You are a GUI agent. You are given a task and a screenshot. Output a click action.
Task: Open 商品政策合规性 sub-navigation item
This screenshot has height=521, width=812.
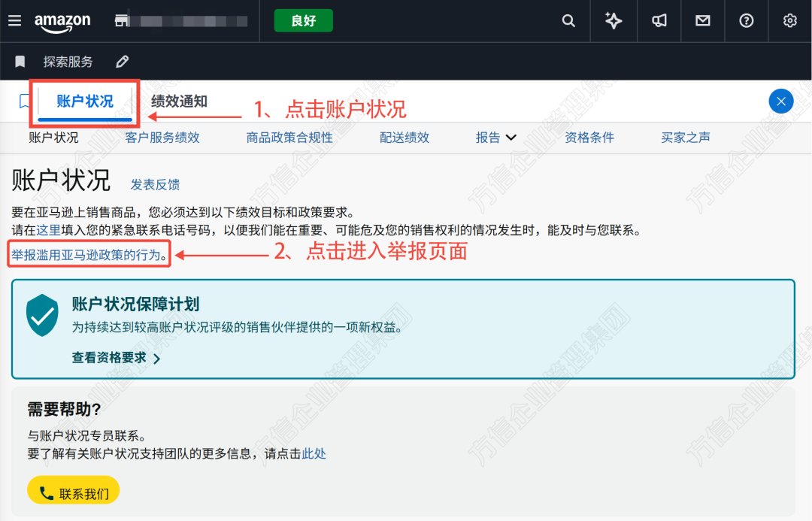(x=289, y=138)
